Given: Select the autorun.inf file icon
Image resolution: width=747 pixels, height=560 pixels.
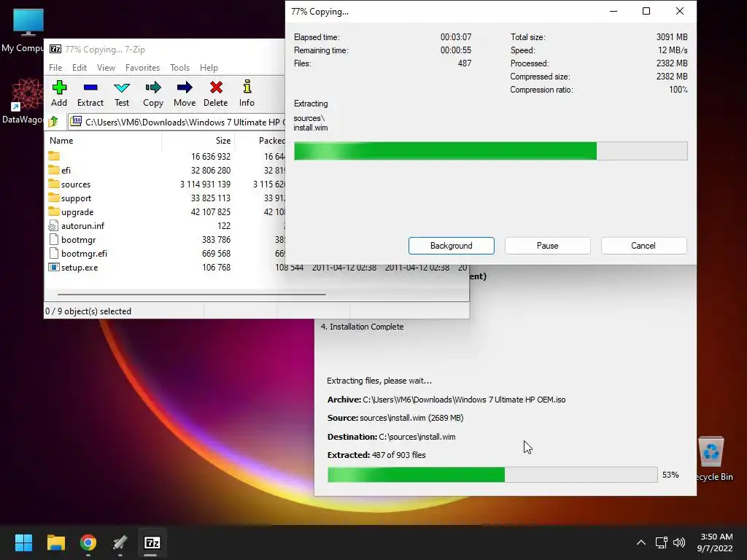Looking at the screenshot, I should click(53, 226).
